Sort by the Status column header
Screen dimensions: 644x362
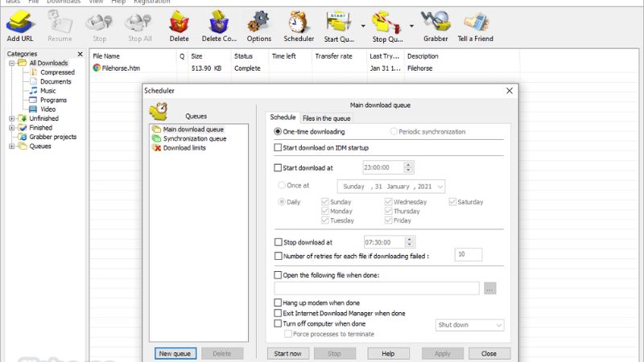click(250, 56)
